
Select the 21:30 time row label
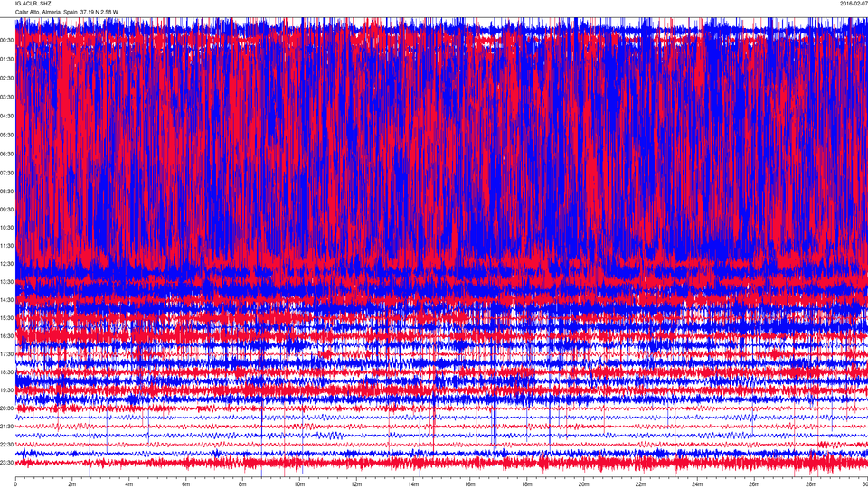pyautogui.click(x=6, y=427)
